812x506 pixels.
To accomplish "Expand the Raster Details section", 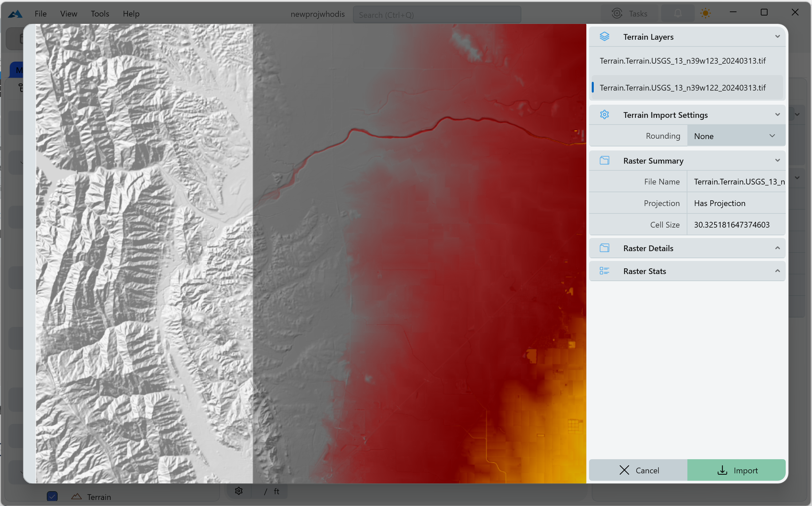I will (777, 248).
